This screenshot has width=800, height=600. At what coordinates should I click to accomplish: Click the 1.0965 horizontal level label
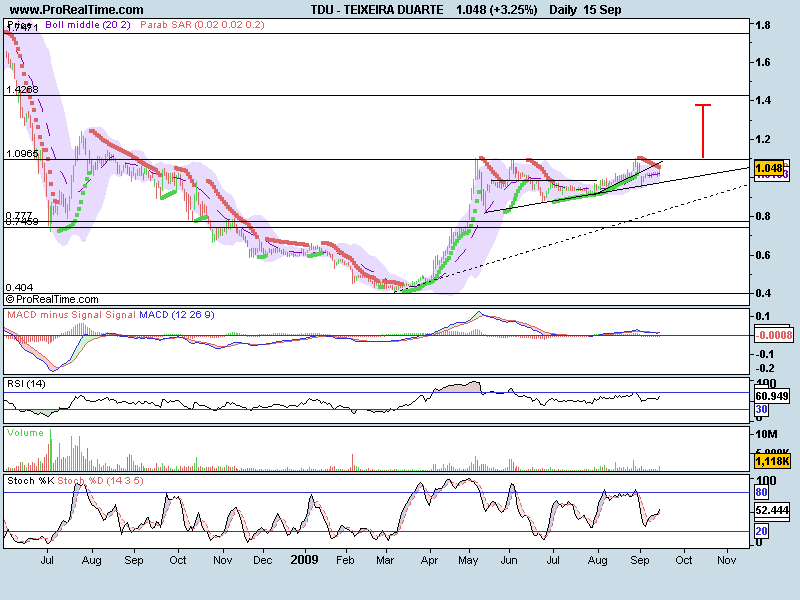point(22,154)
